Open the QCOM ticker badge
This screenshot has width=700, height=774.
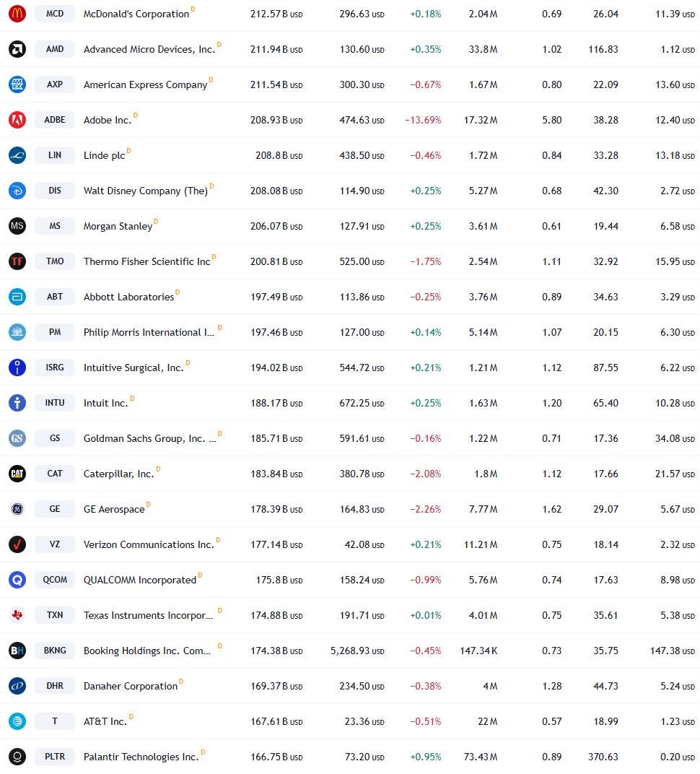point(55,580)
